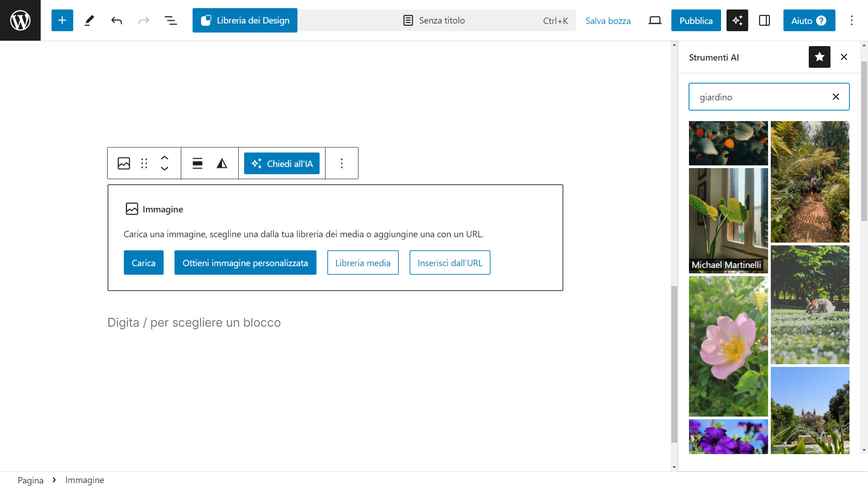This screenshot has width=868, height=488.
Task: Select the pink wild rose photo
Action: [x=728, y=346]
